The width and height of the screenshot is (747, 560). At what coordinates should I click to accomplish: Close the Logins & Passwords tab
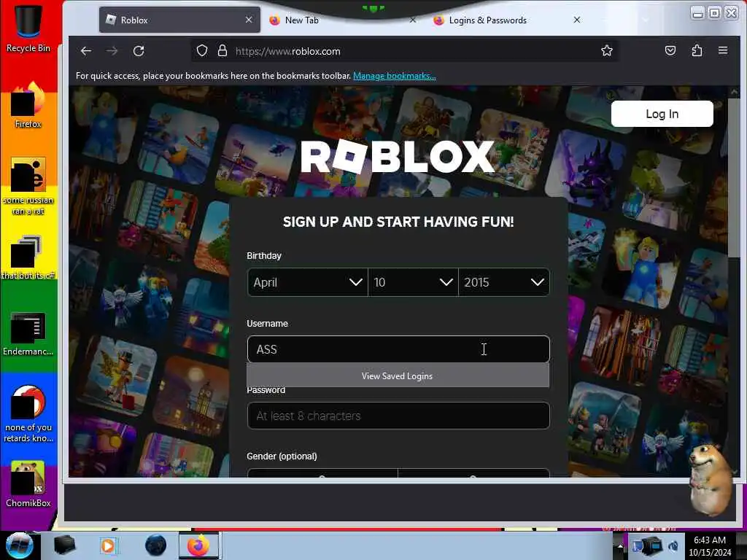(x=577, y=20)
